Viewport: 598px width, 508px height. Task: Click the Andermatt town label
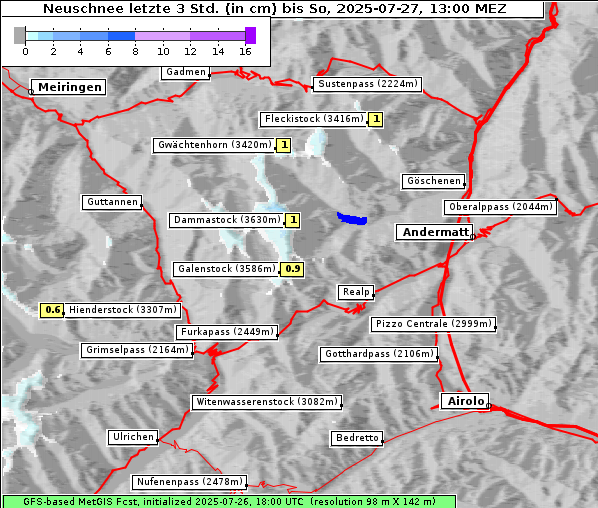(435, 232)
